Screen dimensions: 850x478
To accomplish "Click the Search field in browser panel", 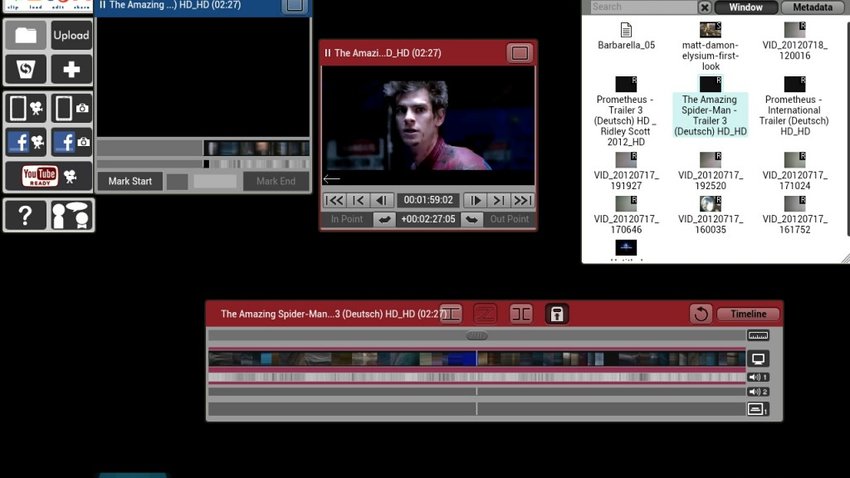I will tap(643, 7).
